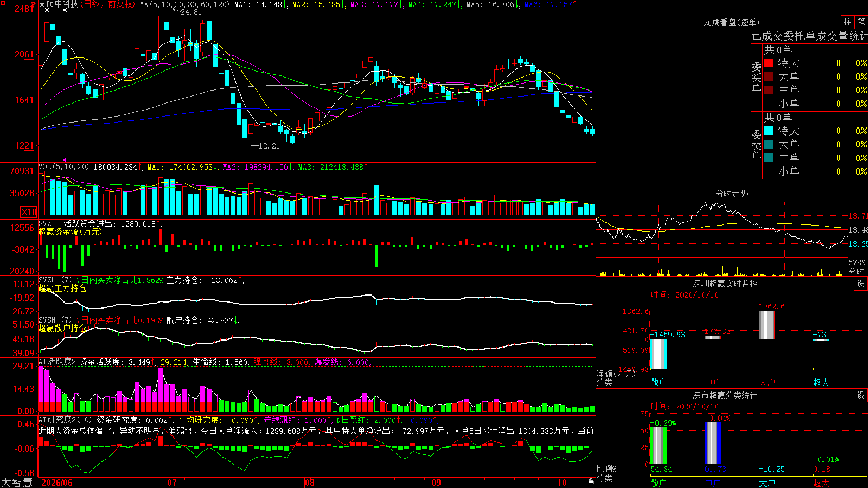Click the star icon before stock name 颀中科技
This screenshot has height=488, width=868.
click(x=42, y=4)
